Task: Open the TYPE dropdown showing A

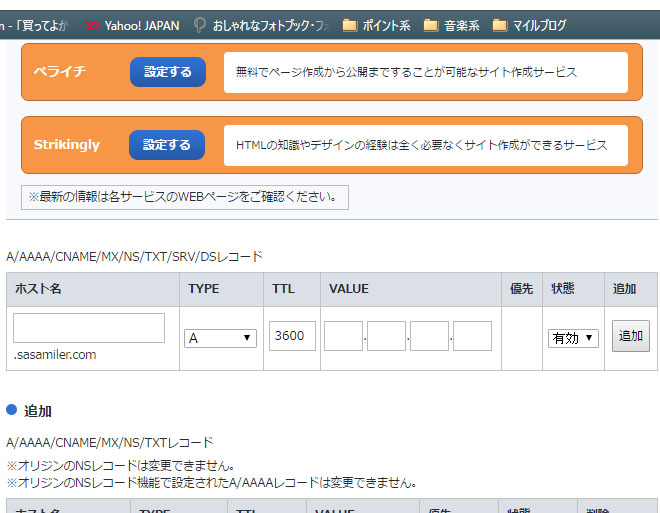Action: coord(220,338)
